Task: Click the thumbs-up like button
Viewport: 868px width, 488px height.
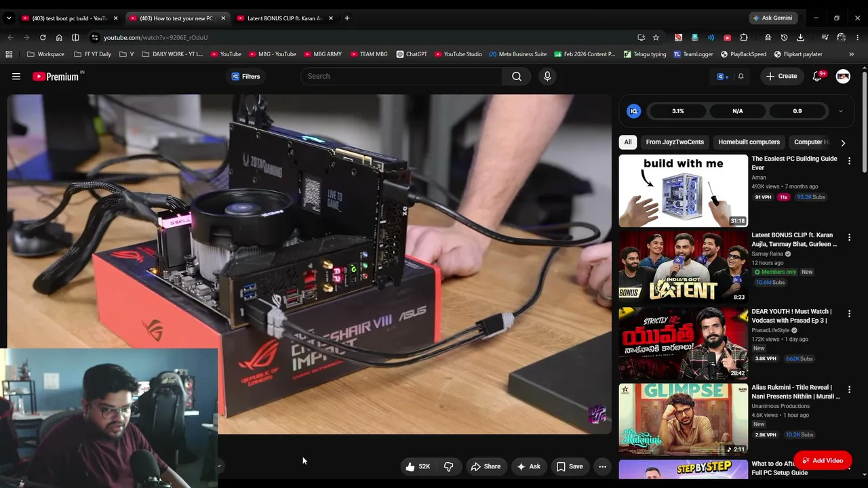Action: coord(418,466)
